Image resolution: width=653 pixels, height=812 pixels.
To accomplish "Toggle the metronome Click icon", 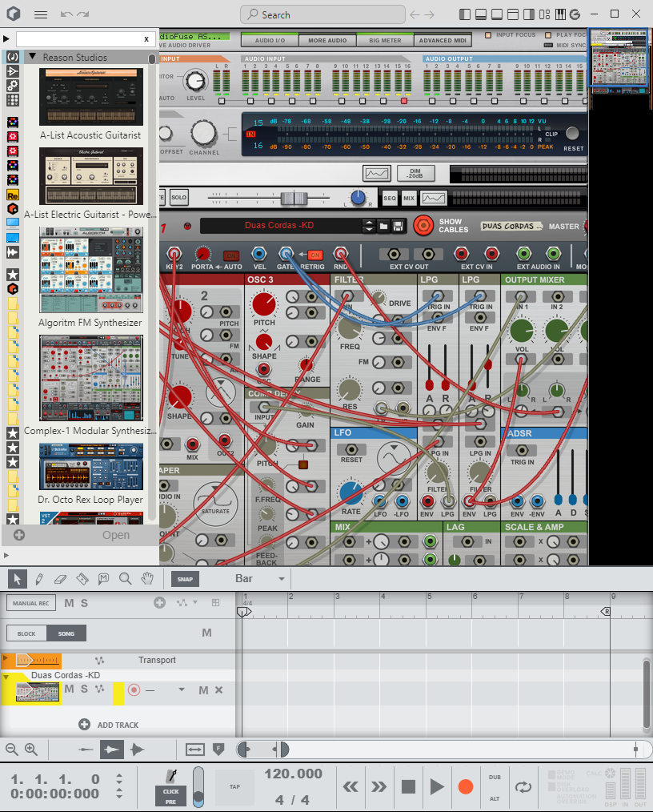I will (x=170, y=776).
